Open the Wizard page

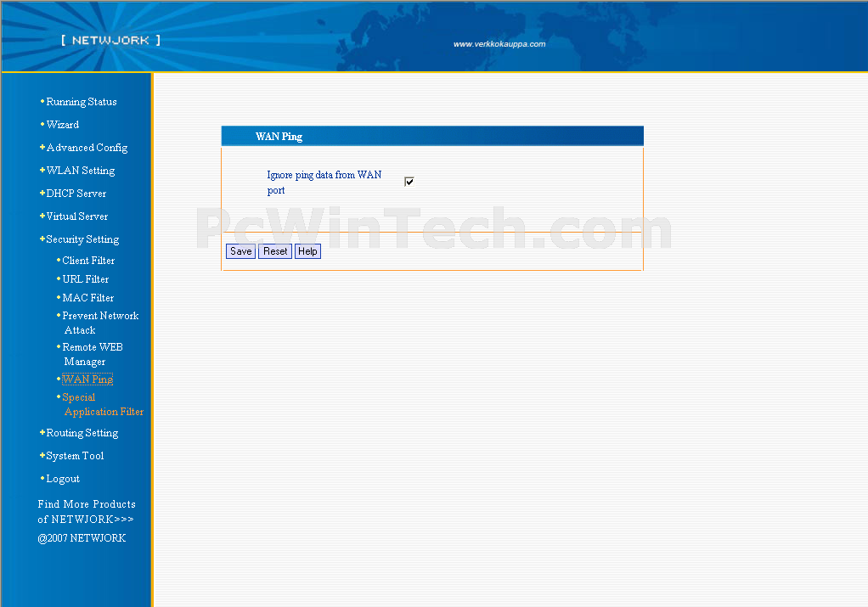[x=63, y=125]
